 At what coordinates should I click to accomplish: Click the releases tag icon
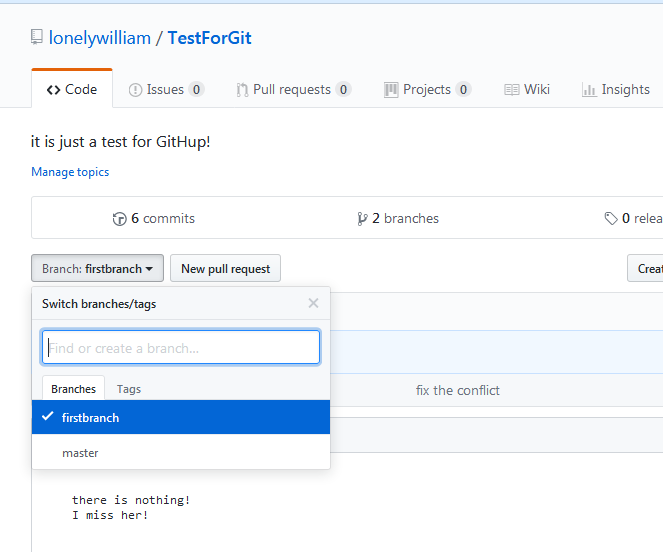(610, 218)
